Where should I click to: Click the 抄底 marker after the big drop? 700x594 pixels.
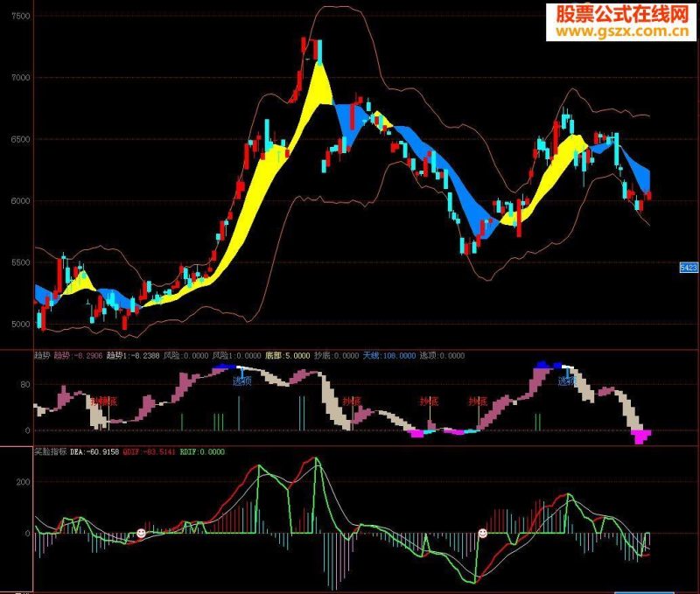(352, 402)
